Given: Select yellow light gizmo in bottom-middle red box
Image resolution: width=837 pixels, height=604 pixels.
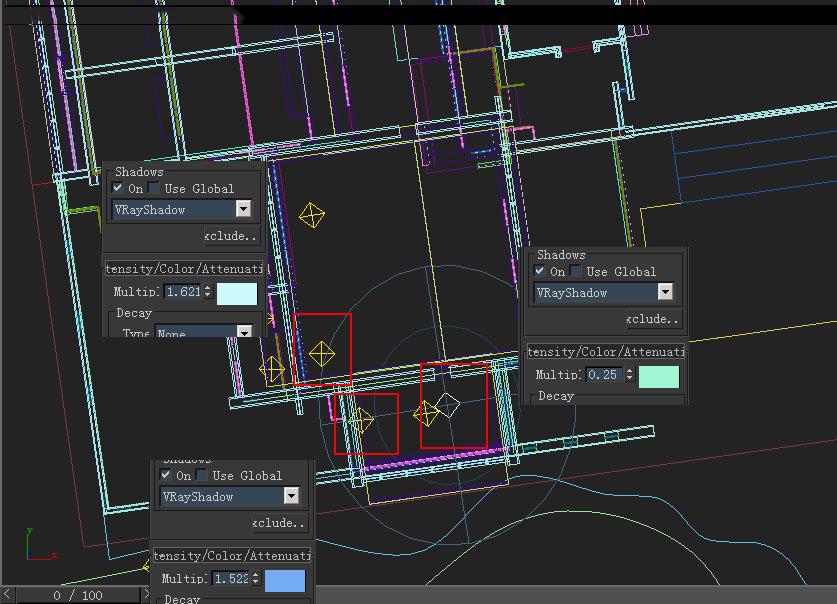Looking at the screenshot, I should click(x=361, y=420).
